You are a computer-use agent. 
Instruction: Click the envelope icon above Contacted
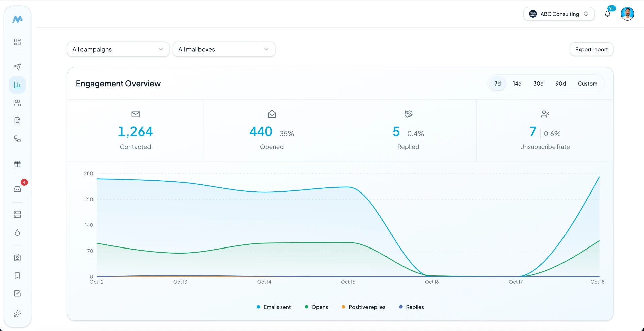tap(136, 114)
